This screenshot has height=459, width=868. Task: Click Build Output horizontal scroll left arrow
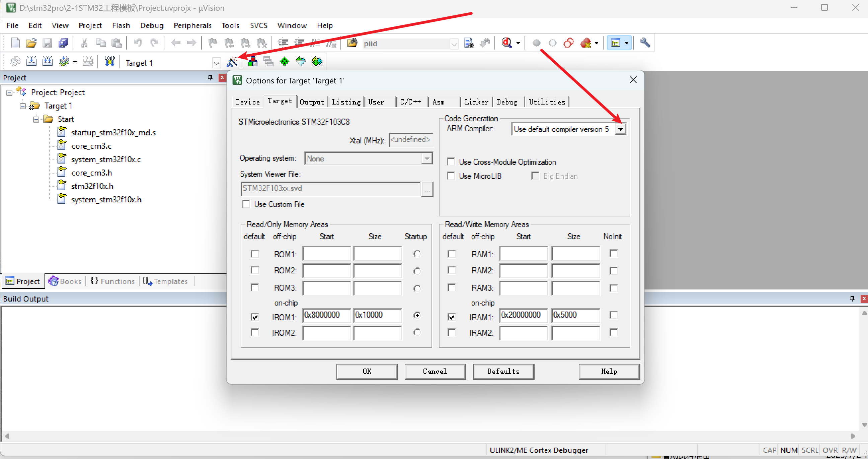6,436
